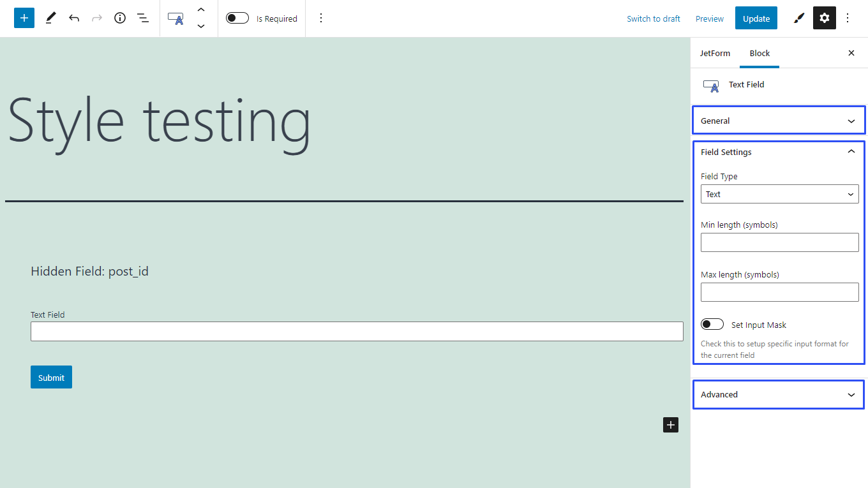Click the Redo arrow icon
The height and width of the screenshot is (488, 868).
[96, 18]
